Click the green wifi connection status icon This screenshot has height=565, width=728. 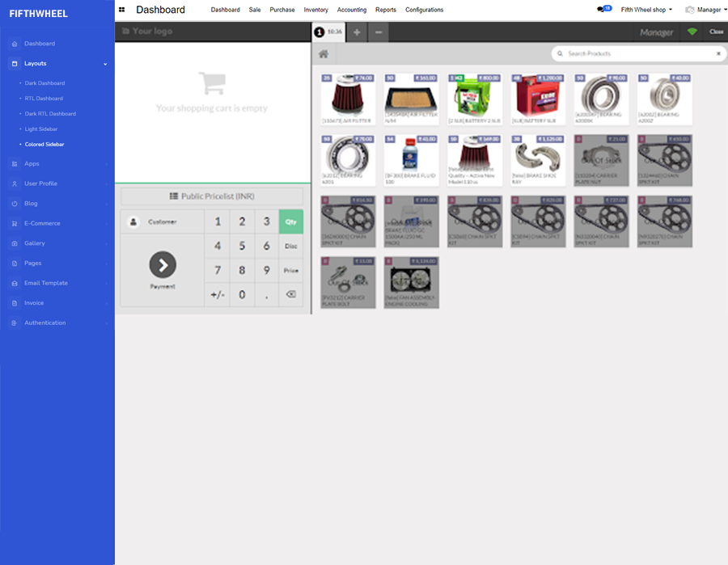point(692,32)
